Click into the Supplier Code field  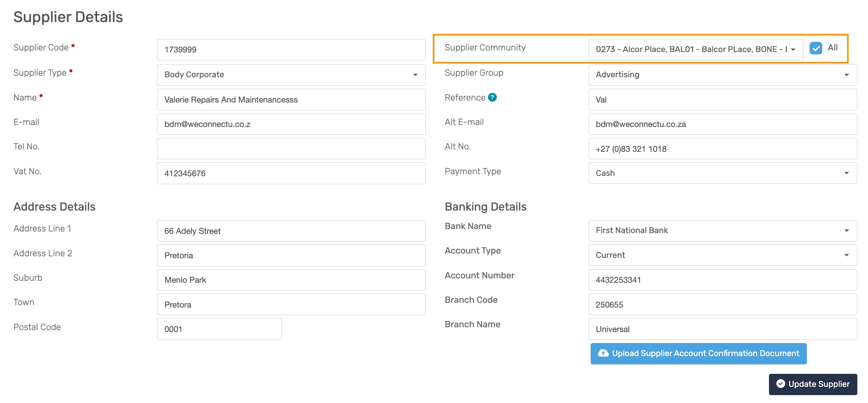pyautogui.click(x=291, y=50)
